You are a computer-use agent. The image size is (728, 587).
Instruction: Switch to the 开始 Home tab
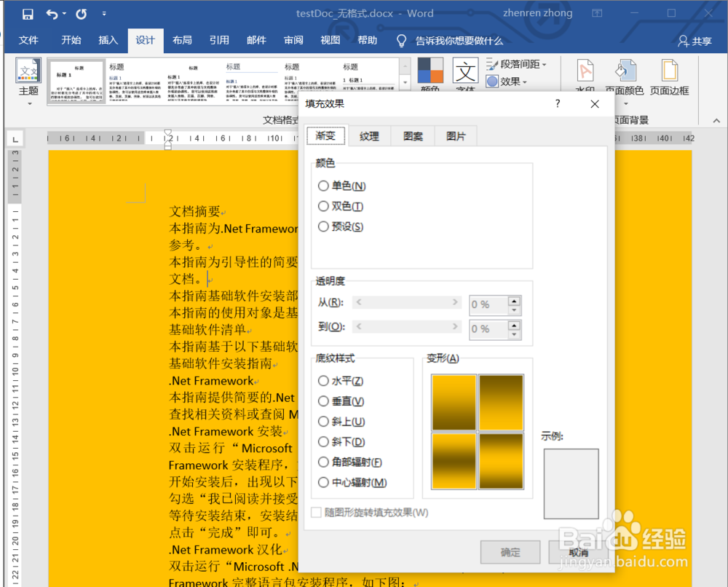tap(71, 40)
